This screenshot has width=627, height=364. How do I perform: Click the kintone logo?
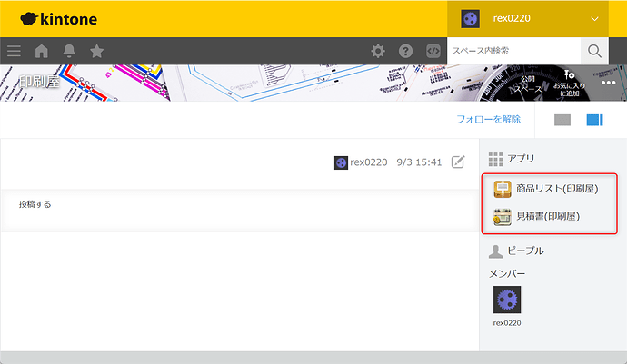pyautogui.click(x=58, y=19)
